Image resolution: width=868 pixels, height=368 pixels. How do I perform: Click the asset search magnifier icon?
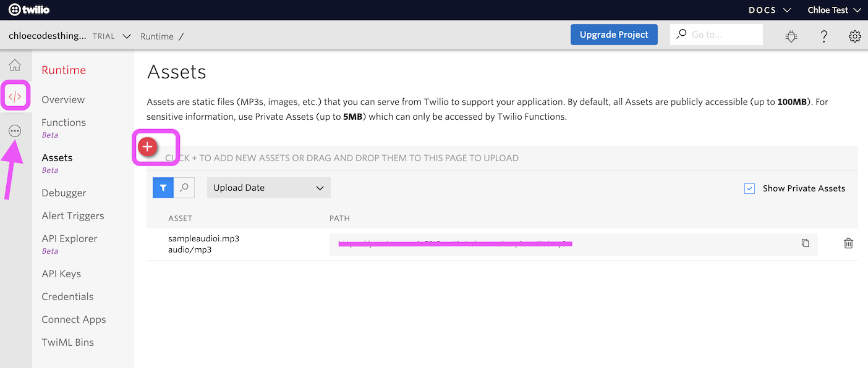point(184,188)
